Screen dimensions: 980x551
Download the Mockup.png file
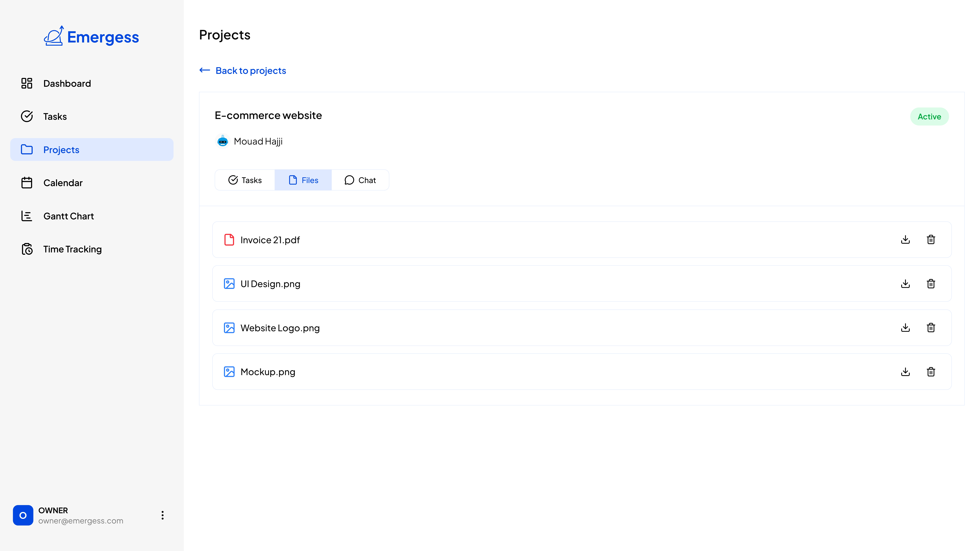905,372
